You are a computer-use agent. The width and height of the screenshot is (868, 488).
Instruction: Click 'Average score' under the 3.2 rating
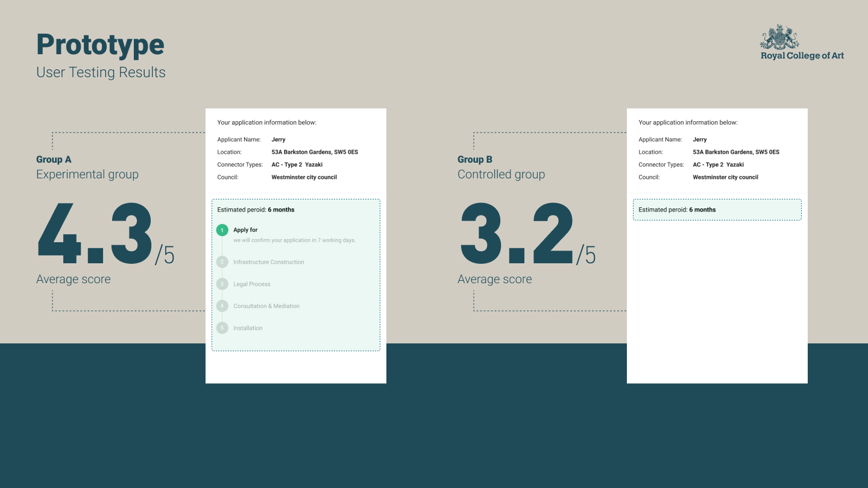click(x=495, y=280)
